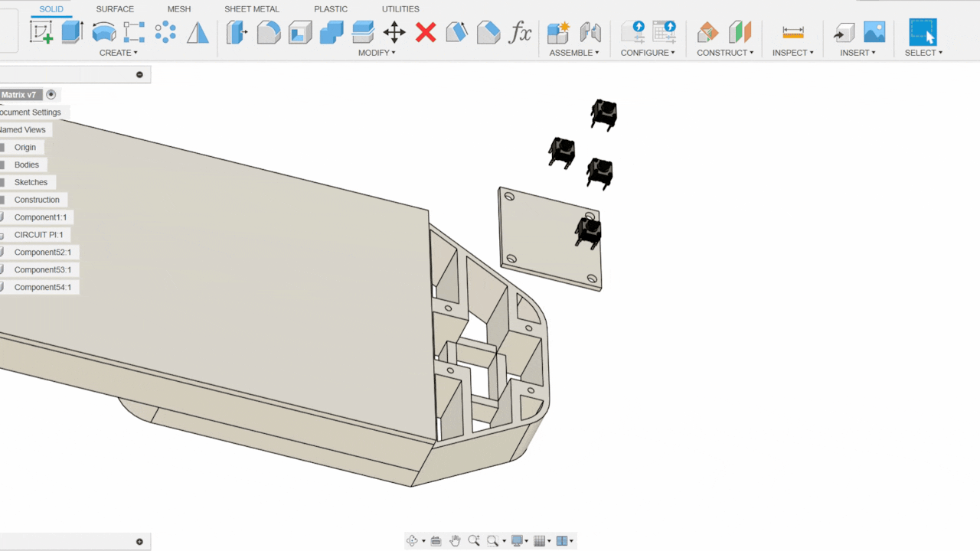980x551 pixels.
Task: Activate the Matrix v7 radio button
Action: (x=51, y=95)
